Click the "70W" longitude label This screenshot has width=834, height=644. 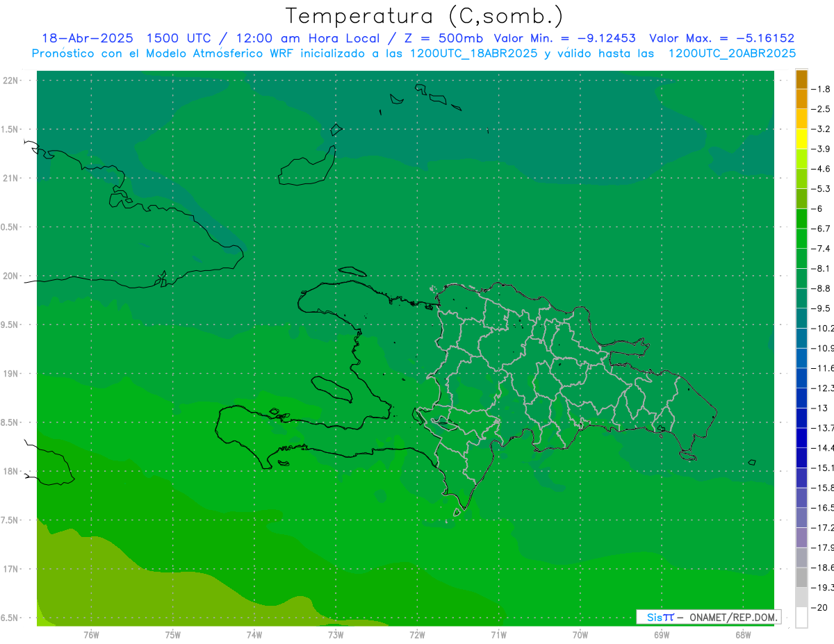(x=580, y=634)
